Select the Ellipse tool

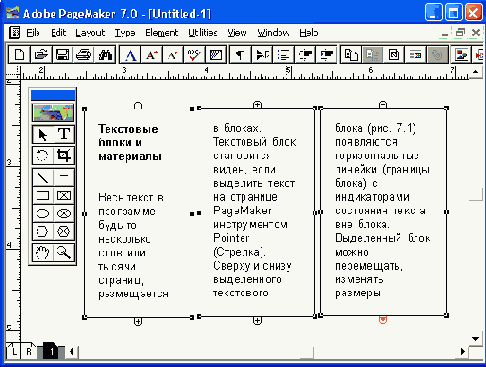[x=43, y=213]
